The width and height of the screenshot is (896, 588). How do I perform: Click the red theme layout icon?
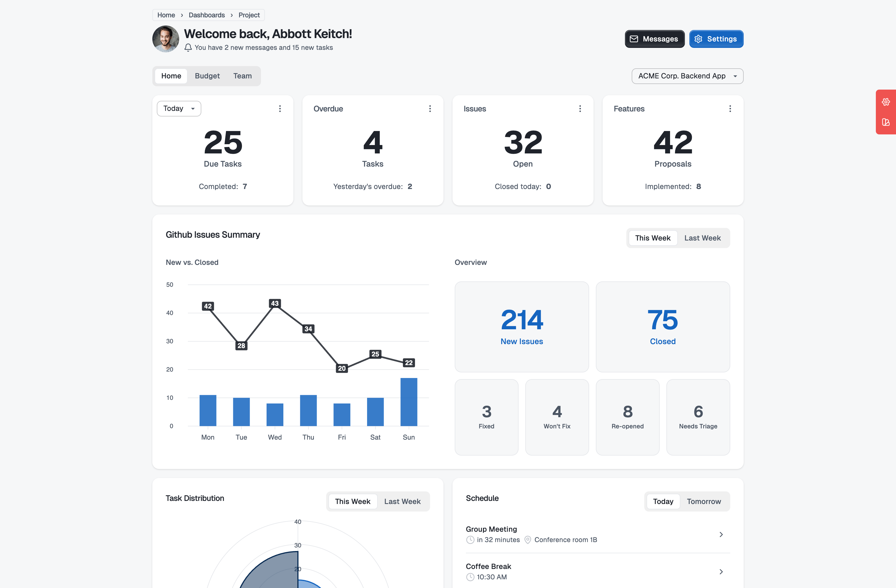(x=885, y=122)
